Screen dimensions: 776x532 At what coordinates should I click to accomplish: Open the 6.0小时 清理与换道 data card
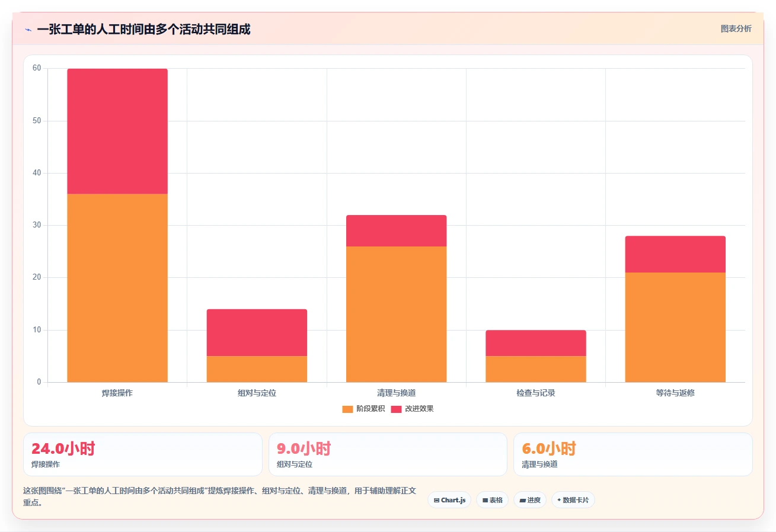click(633, 454)
